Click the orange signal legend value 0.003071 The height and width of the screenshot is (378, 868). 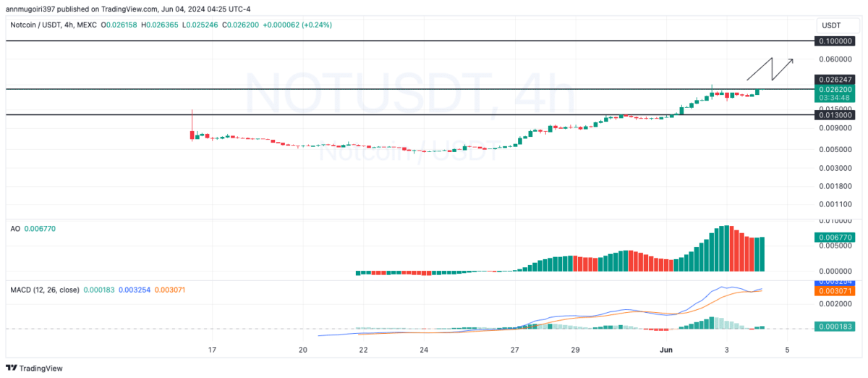pos(171,290)
